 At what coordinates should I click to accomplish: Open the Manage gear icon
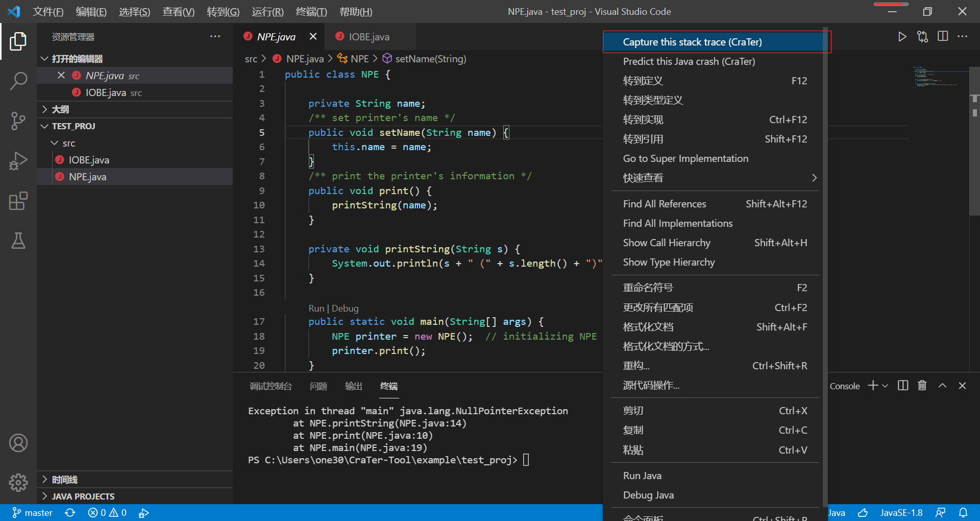coord(18,482)
